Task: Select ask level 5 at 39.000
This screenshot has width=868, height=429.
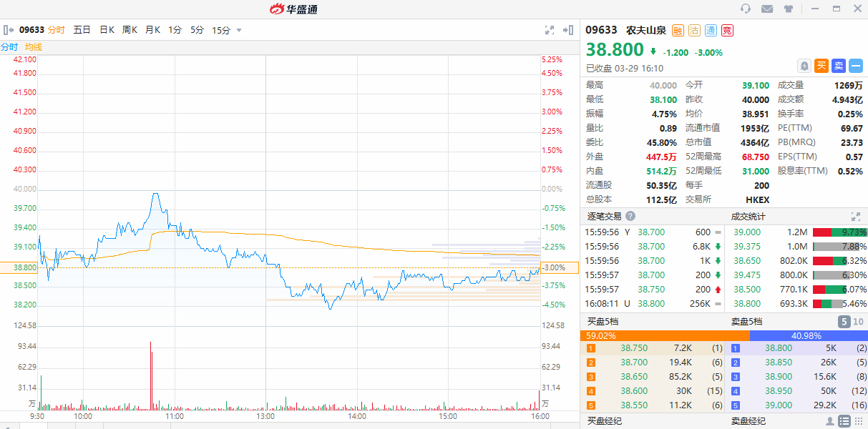Action: (796, 405)
